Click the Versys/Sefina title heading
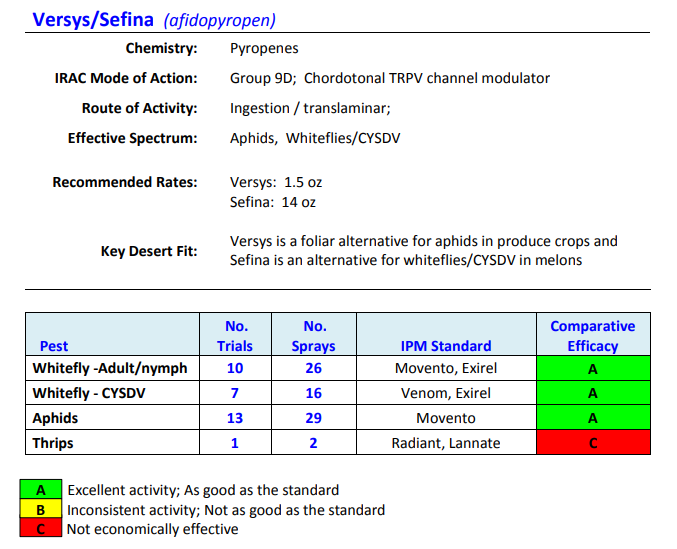This screenshot has height=549, width=677. (93, 20)
